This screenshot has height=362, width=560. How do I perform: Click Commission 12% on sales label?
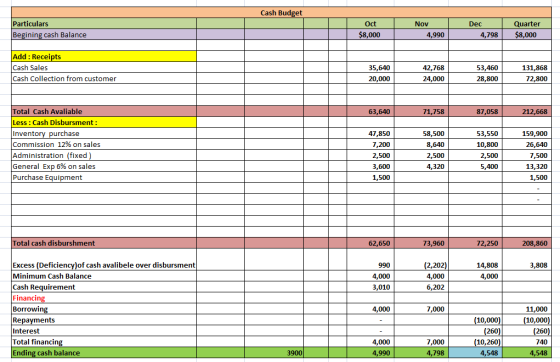pyautogui.click(x=56, y=145)
